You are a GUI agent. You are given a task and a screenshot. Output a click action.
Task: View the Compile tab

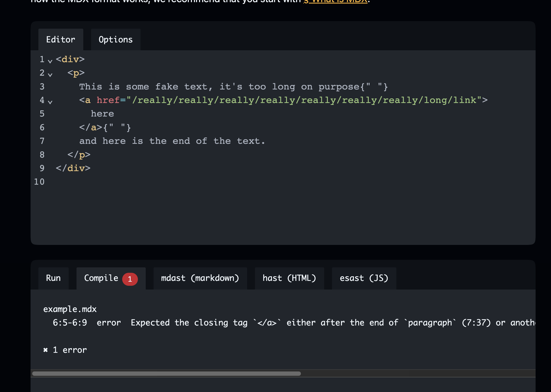[101, 278]
